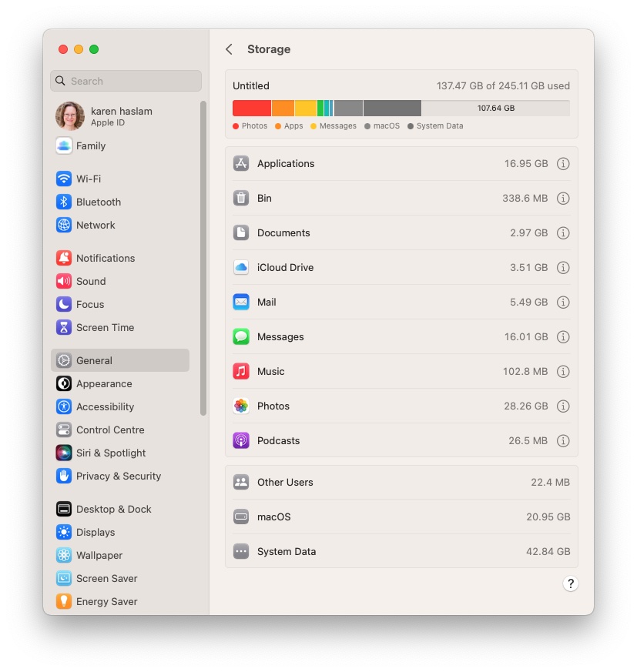
Task: Click the System Data legend label
Action: 440,126
